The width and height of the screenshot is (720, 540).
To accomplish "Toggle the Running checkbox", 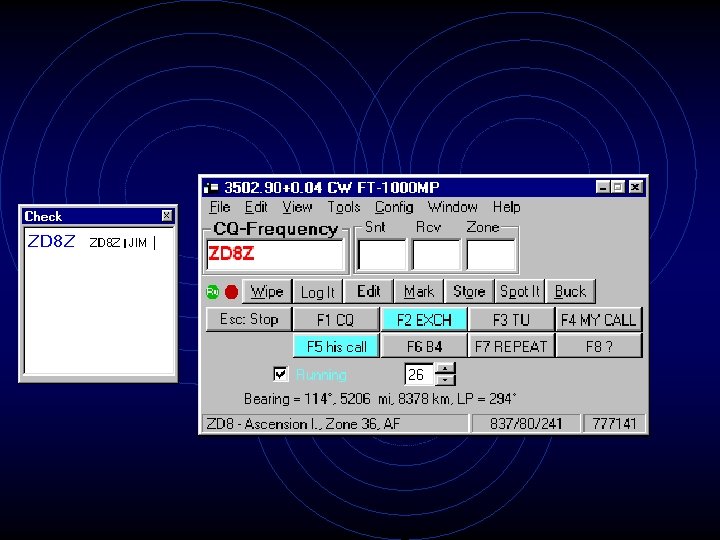I will [x=280, y=374].
